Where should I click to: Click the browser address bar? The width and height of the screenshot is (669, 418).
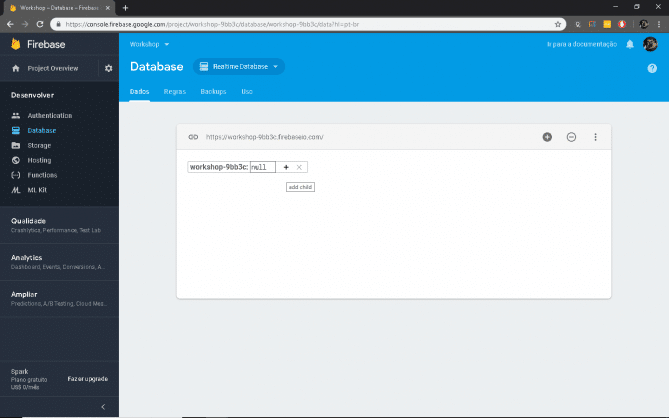click(307, 24)
